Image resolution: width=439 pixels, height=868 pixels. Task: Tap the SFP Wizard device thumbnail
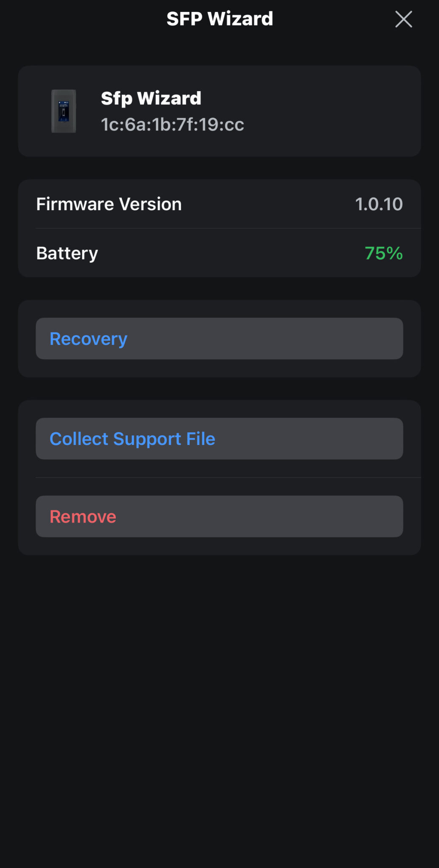pyautogui.click(x=64, y=111)
